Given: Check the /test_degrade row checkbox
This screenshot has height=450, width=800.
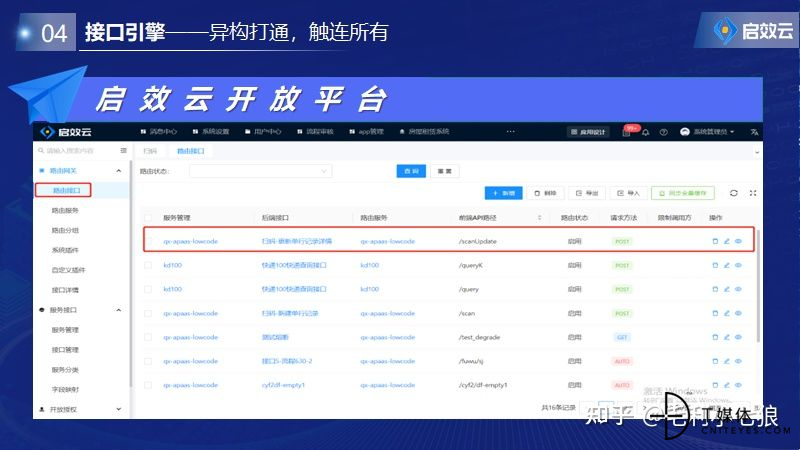Looking at the screenshot, I should (x=148, y=337).
